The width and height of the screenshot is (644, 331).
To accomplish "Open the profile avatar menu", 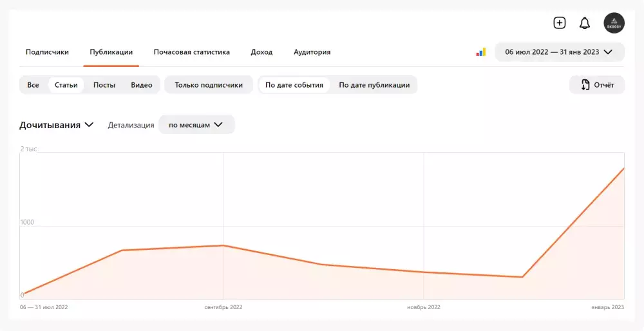I will pyautogui.click(x=614, y=23).
